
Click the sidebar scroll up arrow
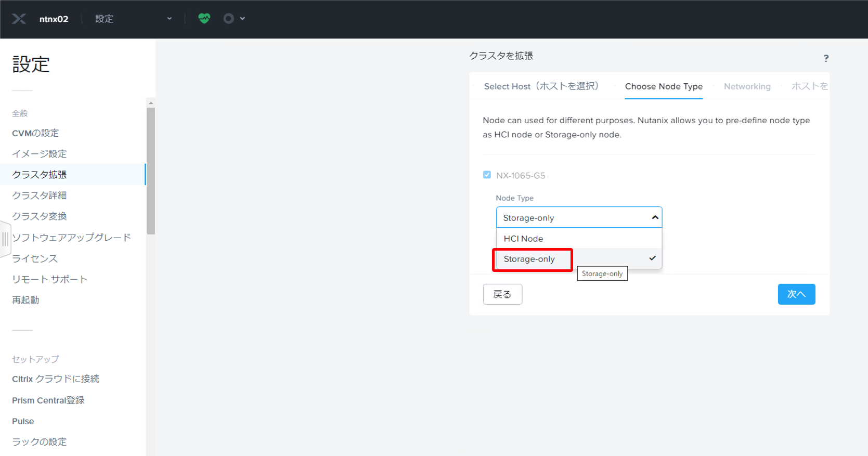click(x=151, y=103)
